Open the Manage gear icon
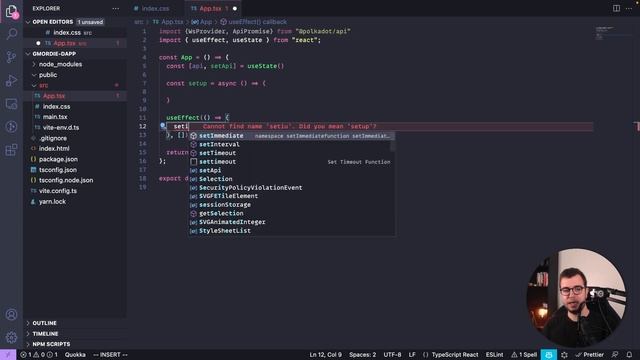This screenshot has height=360, width=640. 11,337
